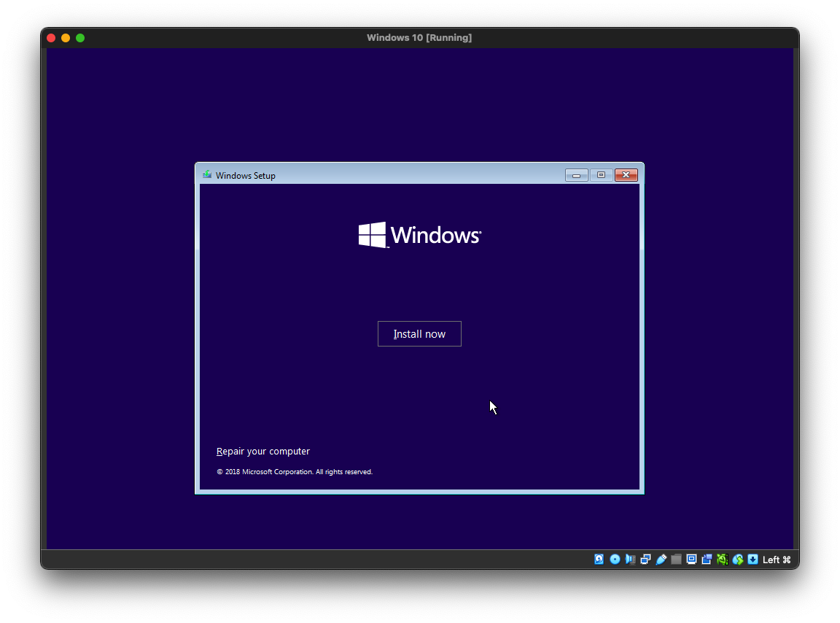Maximize the Windows Setup dialog

click(601, 175)
